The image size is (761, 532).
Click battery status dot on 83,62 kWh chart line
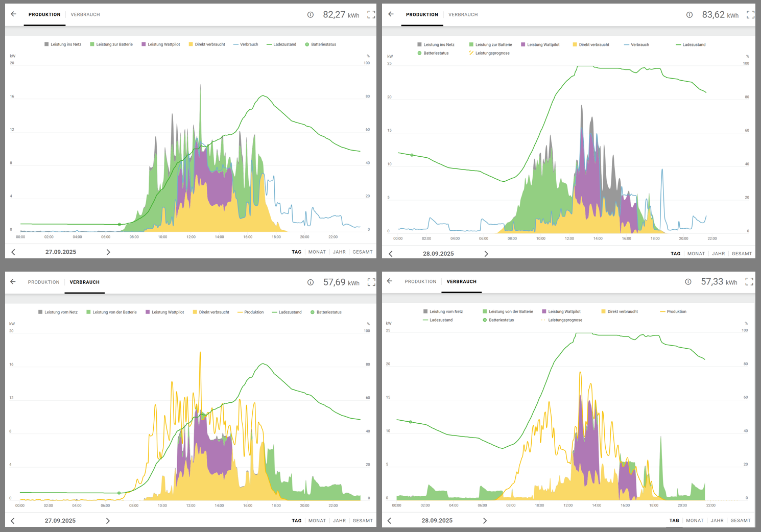pyautogui.click(x=412, y=155)
